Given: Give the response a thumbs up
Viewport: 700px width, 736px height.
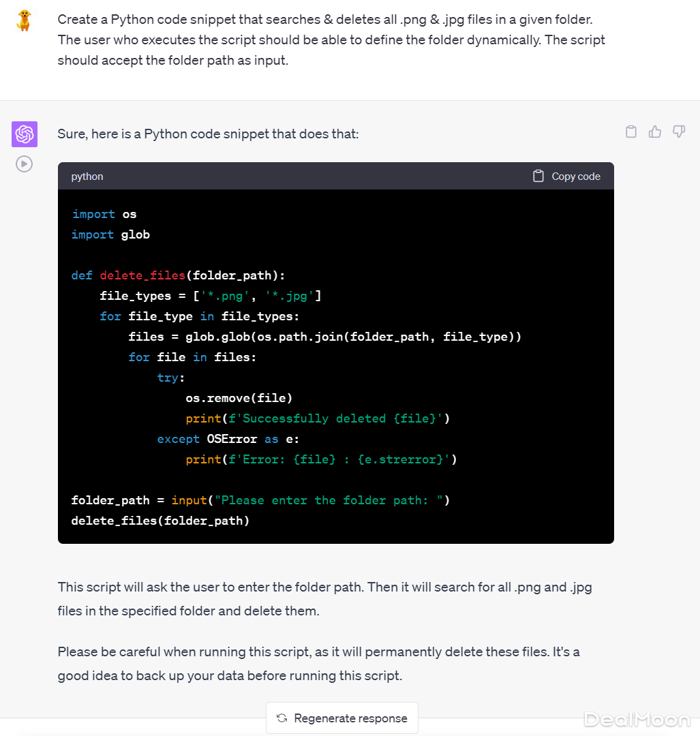Looking at the screenshot, I should click(655, 132).
